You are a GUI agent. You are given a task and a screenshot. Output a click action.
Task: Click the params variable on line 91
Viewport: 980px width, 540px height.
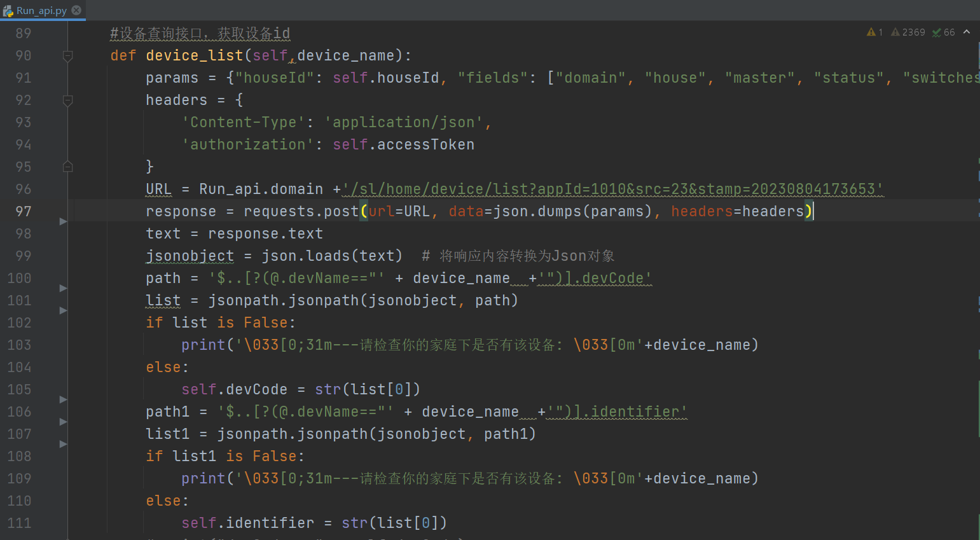point(172,78)
